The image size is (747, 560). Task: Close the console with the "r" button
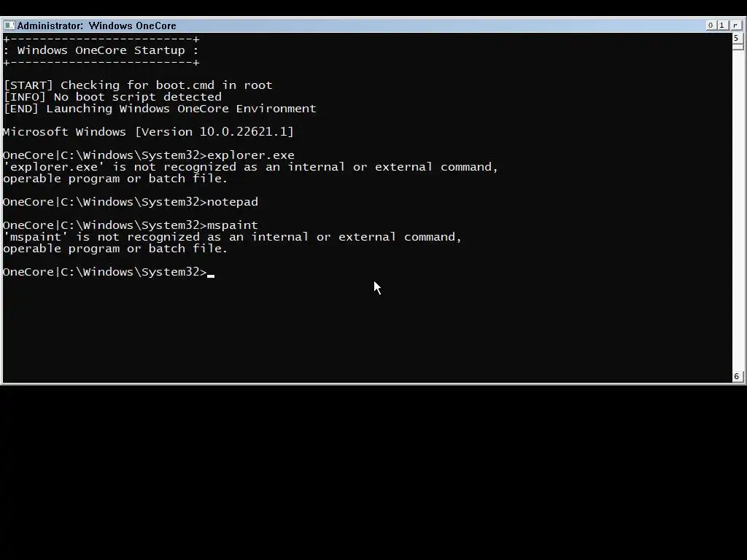pos(735,26)
